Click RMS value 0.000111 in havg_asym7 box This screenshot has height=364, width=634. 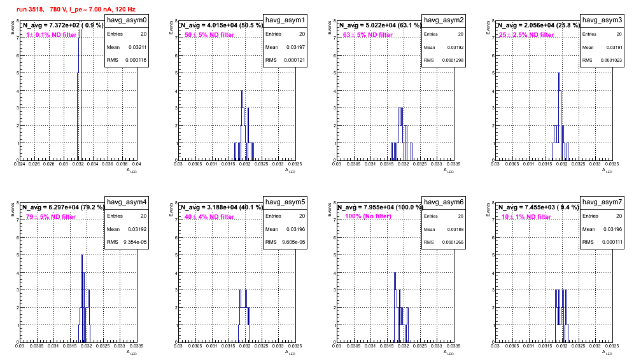point(612,242)
